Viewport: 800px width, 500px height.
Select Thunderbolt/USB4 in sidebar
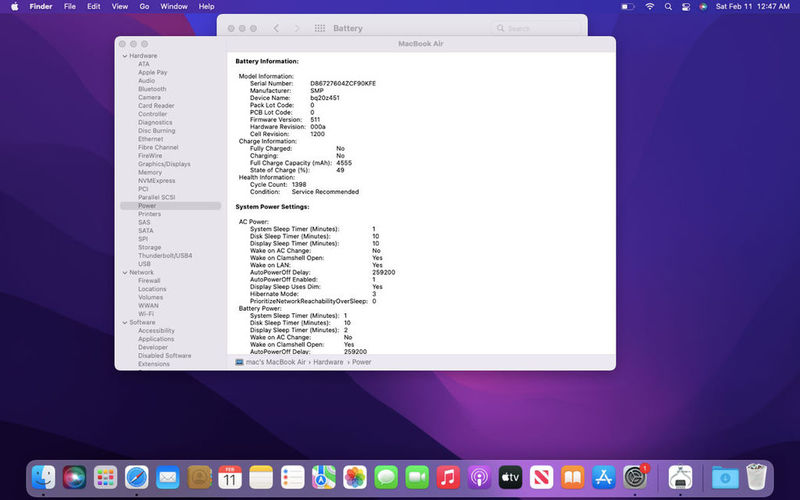coord(165,256)
